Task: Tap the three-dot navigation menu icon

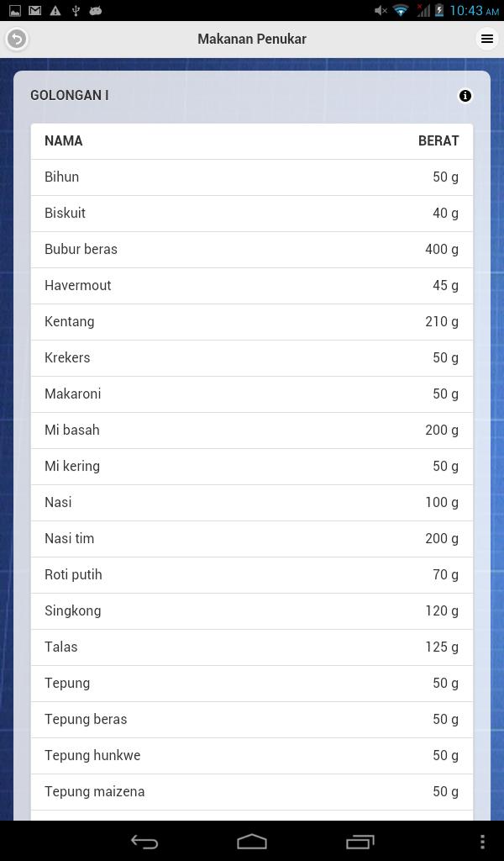Action: 481,841
